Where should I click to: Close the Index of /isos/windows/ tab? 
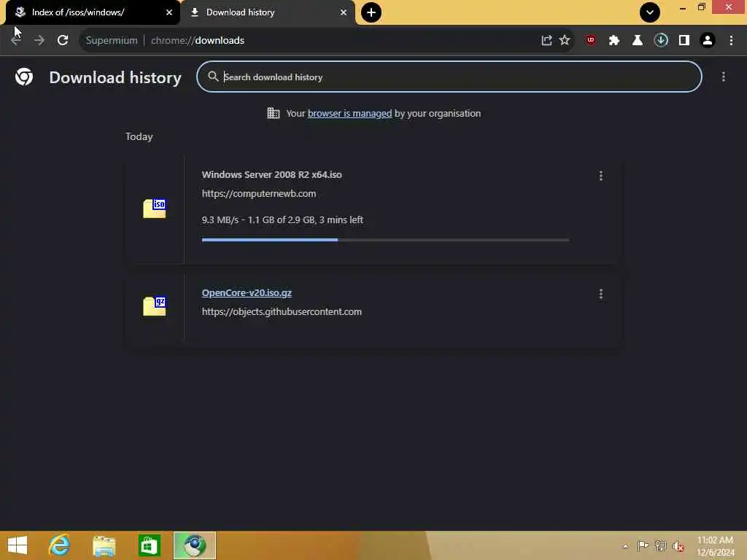(169, 12)
